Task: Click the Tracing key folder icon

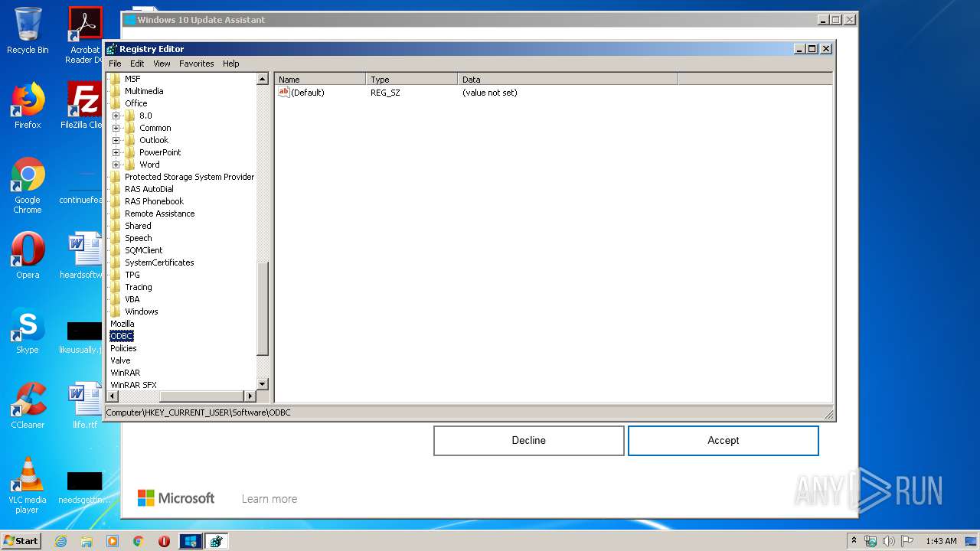Action: [116, 287]
